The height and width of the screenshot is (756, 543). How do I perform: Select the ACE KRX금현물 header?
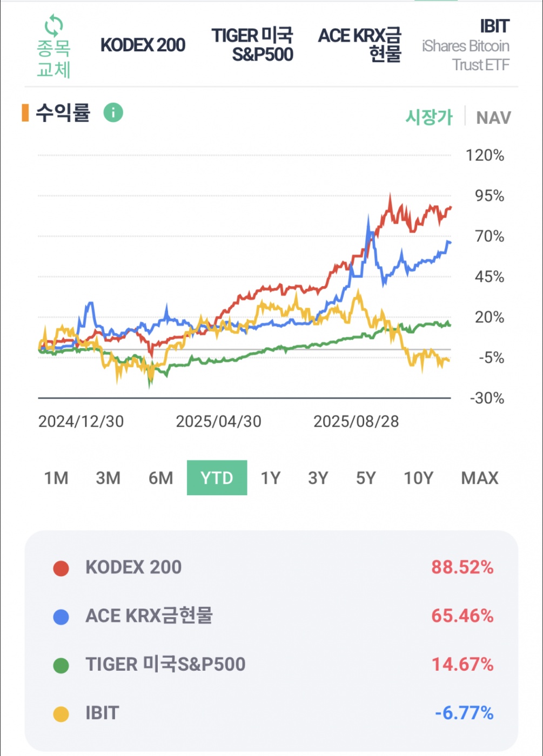coord(360,45)
